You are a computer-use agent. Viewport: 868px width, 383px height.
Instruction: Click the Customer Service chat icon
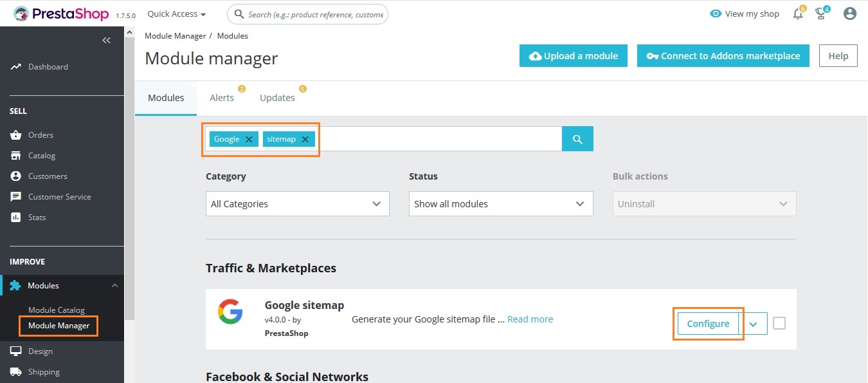pyautogui.click(x=16, y=197)
